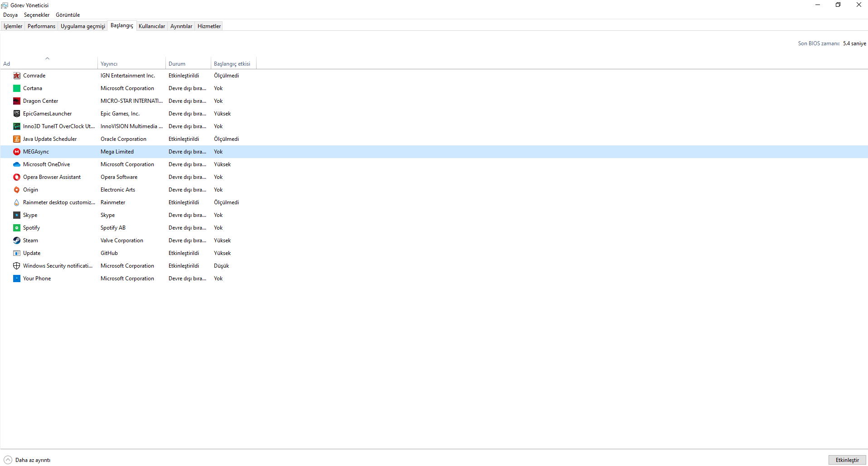Screen dimensions: 868x466
Task: Switch to the İşlemler tab
Action: tap(13, 26)
